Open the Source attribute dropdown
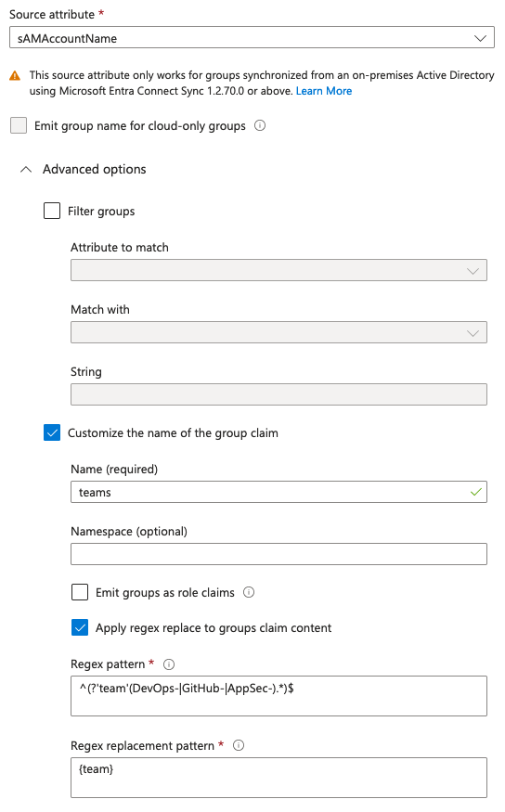Screen dimensions: 505x812 tap(252, 38)
